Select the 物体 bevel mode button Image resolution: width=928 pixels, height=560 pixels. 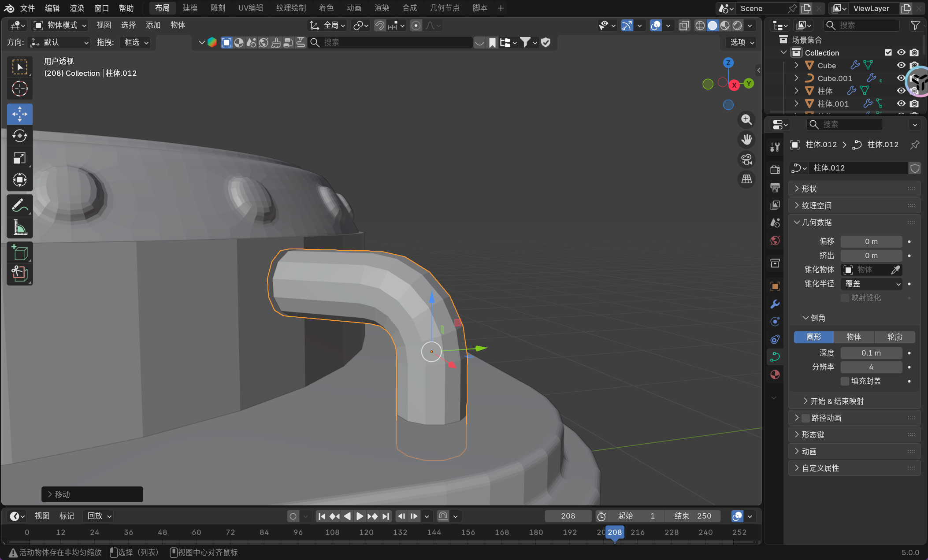pos(854,337)
